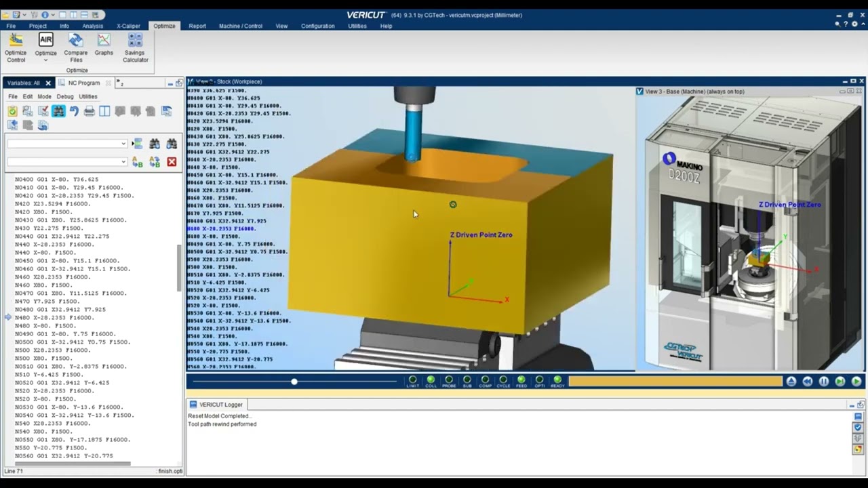Click the go to line icon
Screen dimensions: 868x488
click(137, 144)
